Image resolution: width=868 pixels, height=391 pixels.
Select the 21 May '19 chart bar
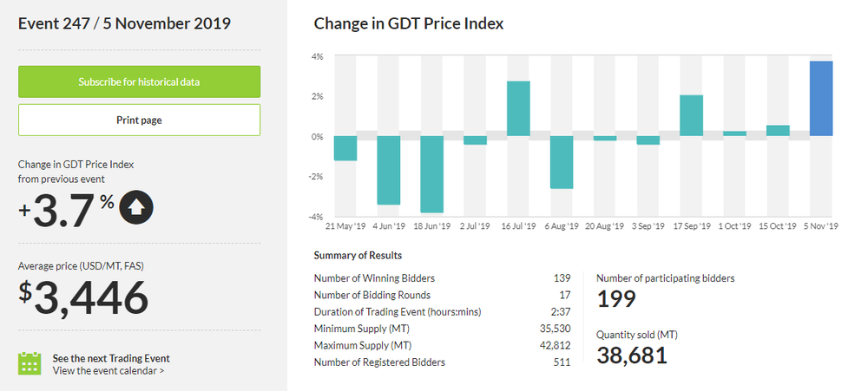click(345, 148)
